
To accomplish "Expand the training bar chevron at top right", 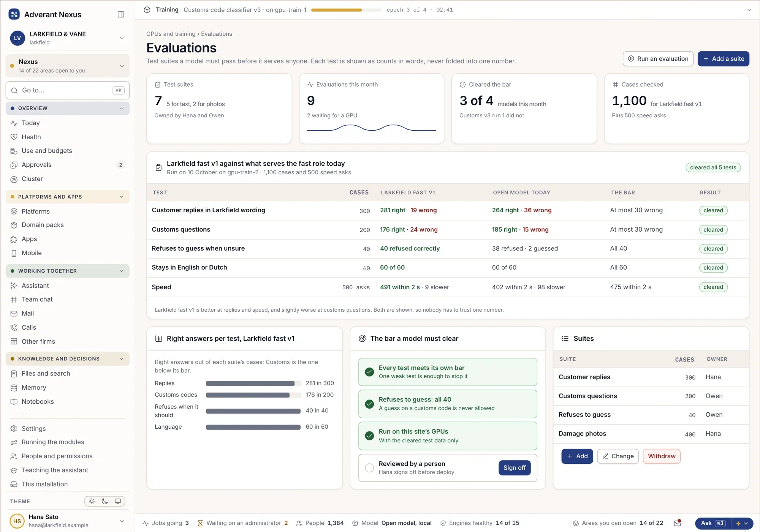I will point(749,10).
